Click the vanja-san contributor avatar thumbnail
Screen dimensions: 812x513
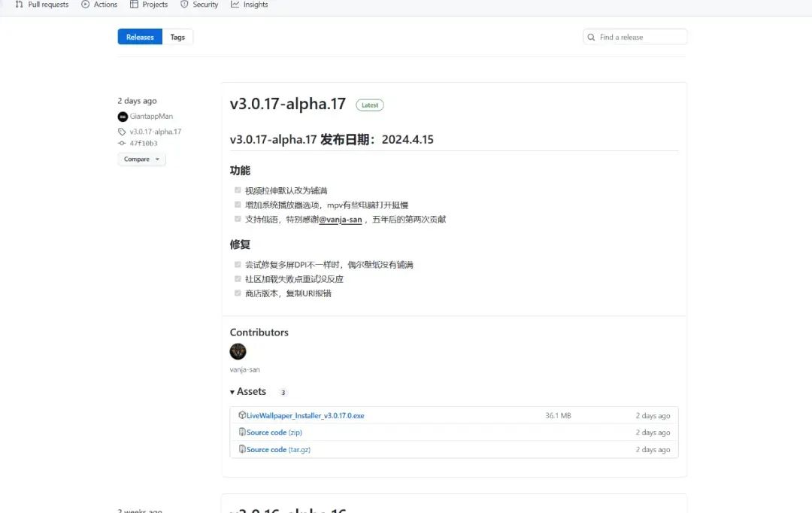point(238,351)
